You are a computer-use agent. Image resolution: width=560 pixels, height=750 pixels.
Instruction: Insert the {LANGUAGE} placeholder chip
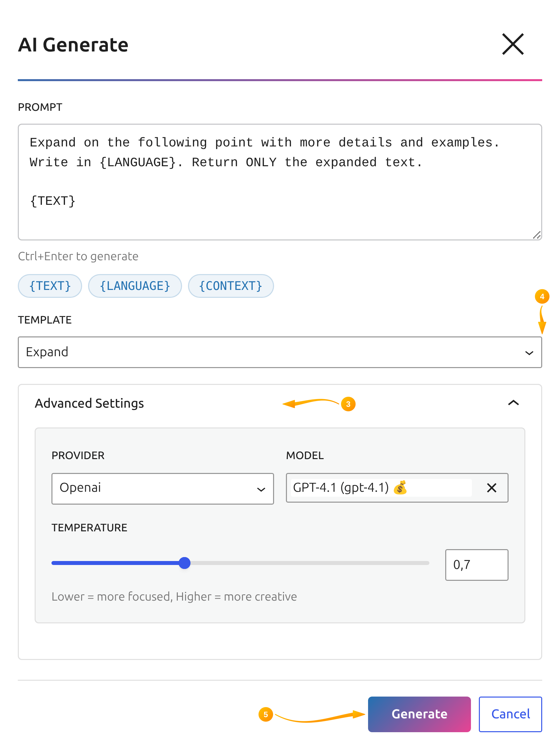click(x=135, y=286)
